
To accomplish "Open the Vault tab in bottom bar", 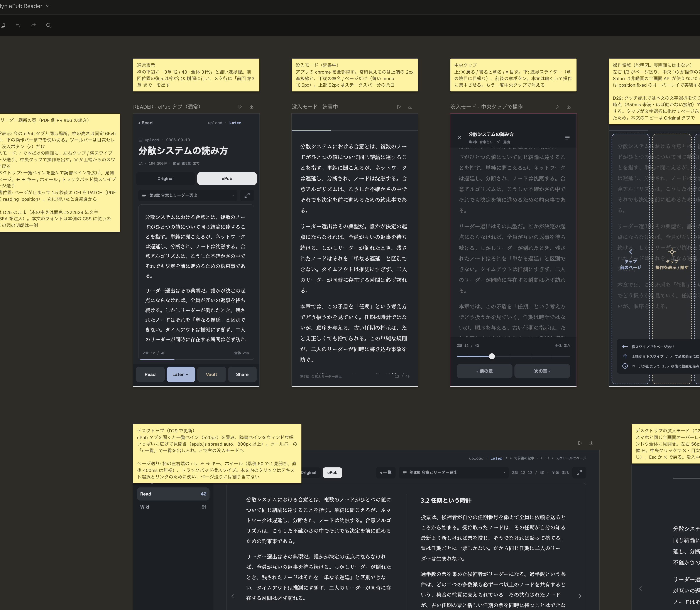I will pyautogui.click(x=211, y=374).
